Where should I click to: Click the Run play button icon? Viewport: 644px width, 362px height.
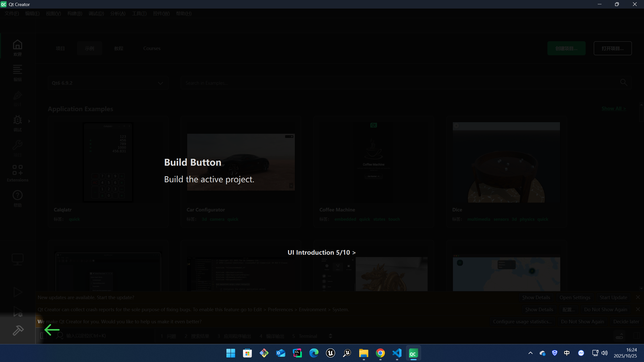17,292
